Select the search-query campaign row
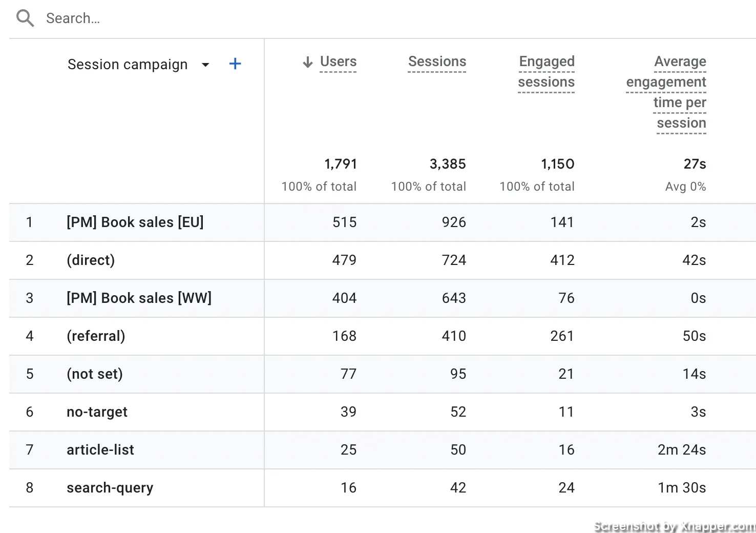The image size is (756, 533). tap(110, 488)
